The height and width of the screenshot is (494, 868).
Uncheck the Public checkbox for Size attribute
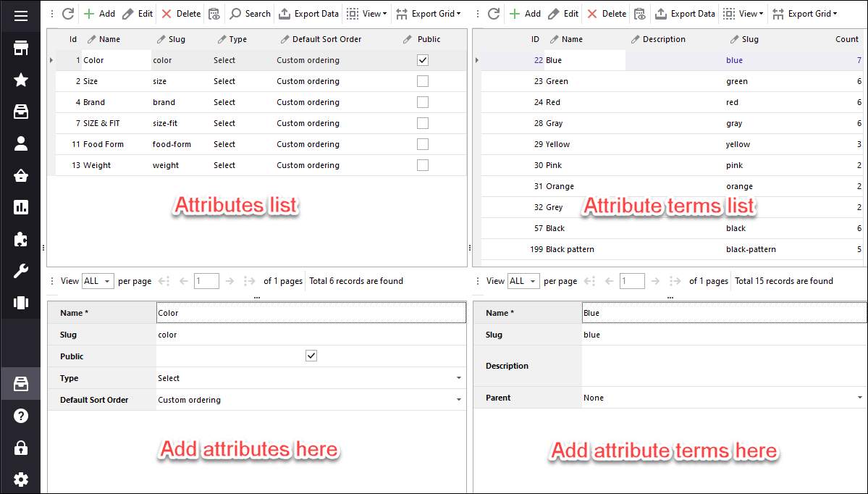coord(422,80)
